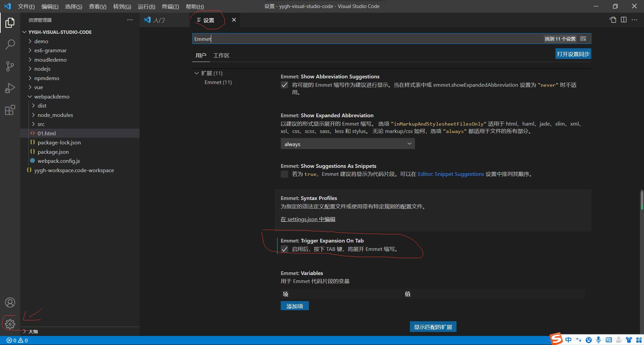Viewport: 644px width, 345px height.
Task: Open the Sogou toolbox grid icon
Action: click(x=639, y=340)
